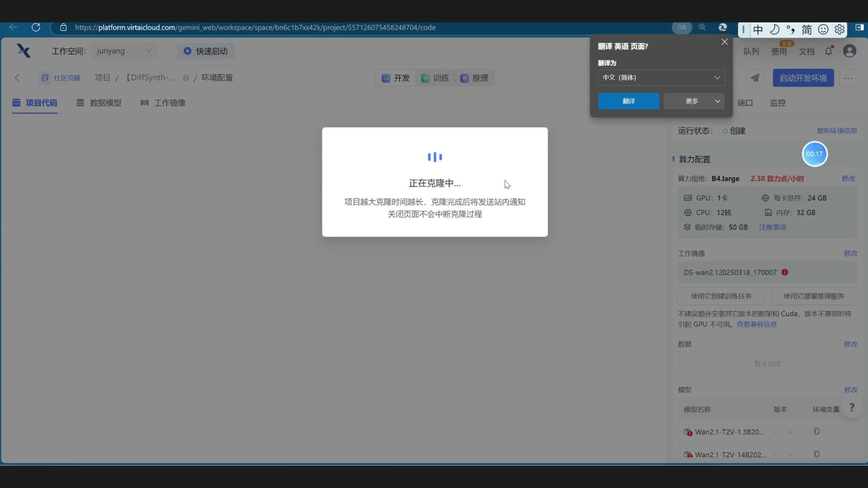The width and height of the screenshot is (868, 488).
Task: Copy the Wan2.1-T2V-1.3B environment variable
Action: 816,431
